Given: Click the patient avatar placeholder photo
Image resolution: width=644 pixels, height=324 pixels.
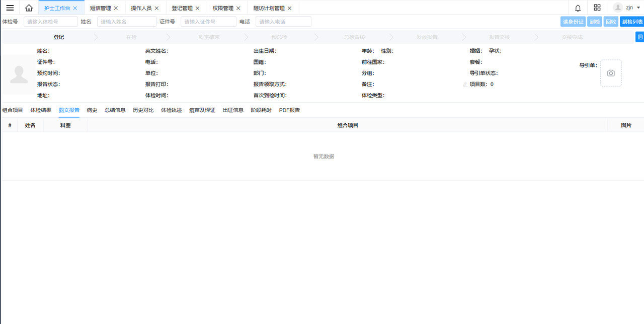Looking at the screenshot, I should point(19,74).
